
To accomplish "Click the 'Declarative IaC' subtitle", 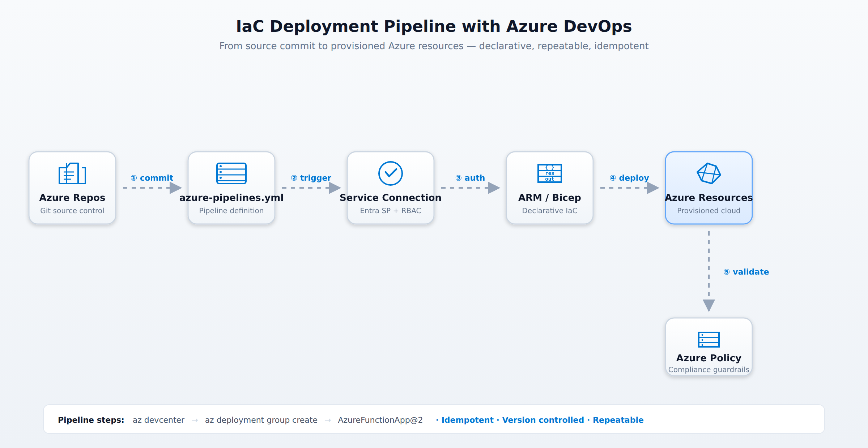I will click(x=550, y=211).
